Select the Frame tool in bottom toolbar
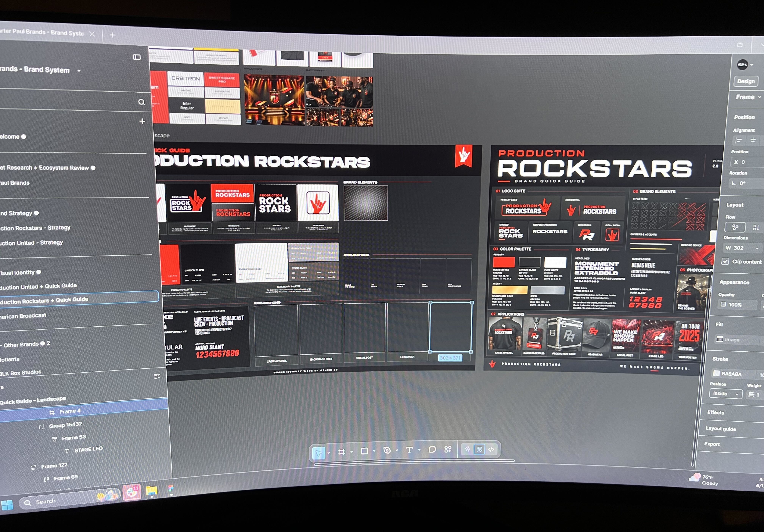Screen dimensions: 764x532 (341, 452)
